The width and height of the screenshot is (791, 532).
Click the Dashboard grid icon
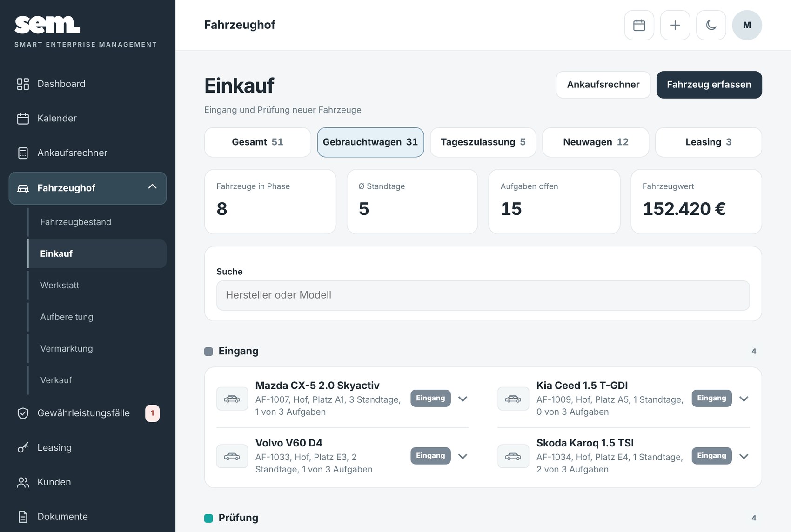click(23, 84)
